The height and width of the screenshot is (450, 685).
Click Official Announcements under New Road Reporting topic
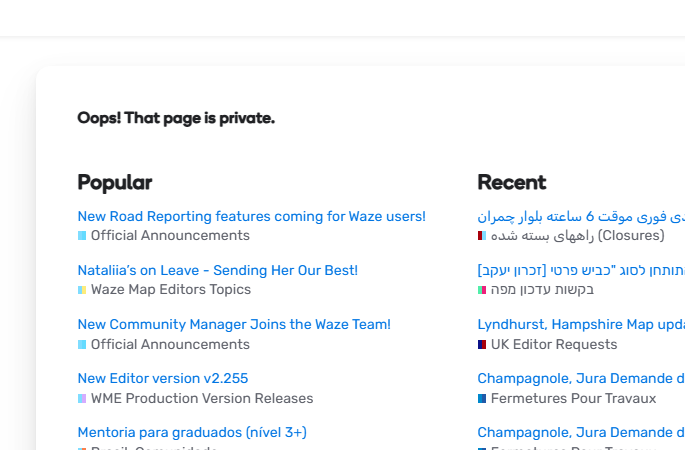click(170, 236)
